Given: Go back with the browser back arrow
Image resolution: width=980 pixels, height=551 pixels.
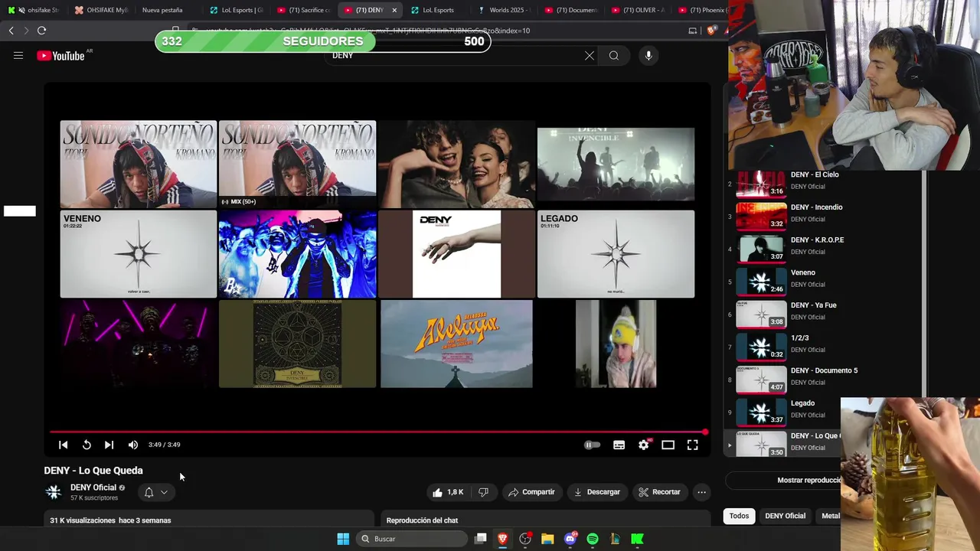Looking at the screenshot, I should click(11, 31).
